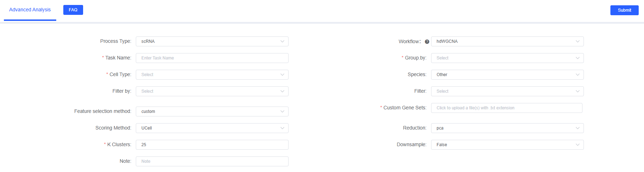
Task: Click the Workflow help question-mark icon
Action: (x=427, y=42)
